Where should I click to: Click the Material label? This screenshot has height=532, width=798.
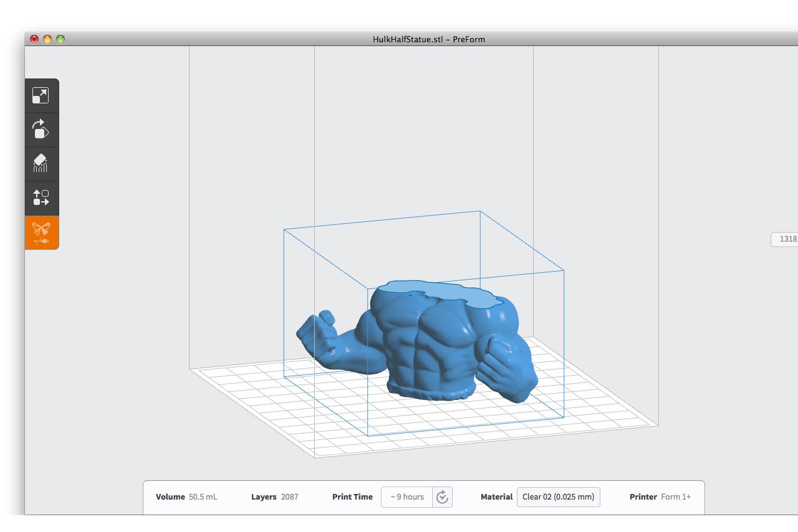[x=496, y=497]
